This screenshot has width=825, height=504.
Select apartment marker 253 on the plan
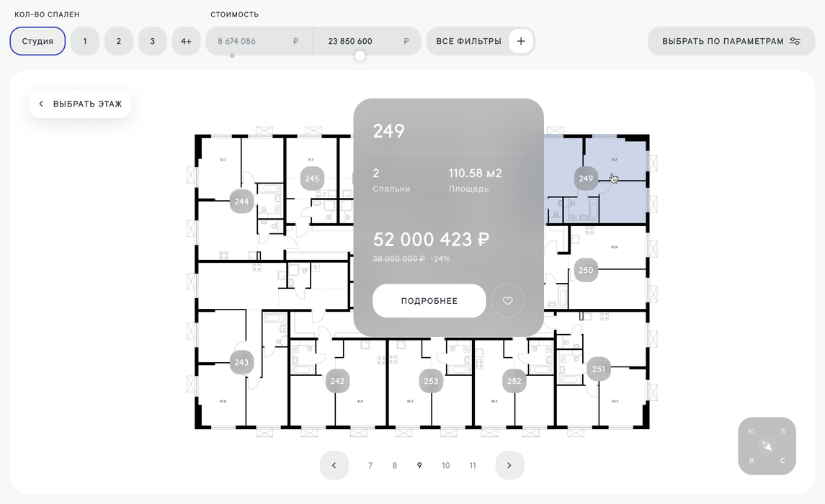click(431, 381)
